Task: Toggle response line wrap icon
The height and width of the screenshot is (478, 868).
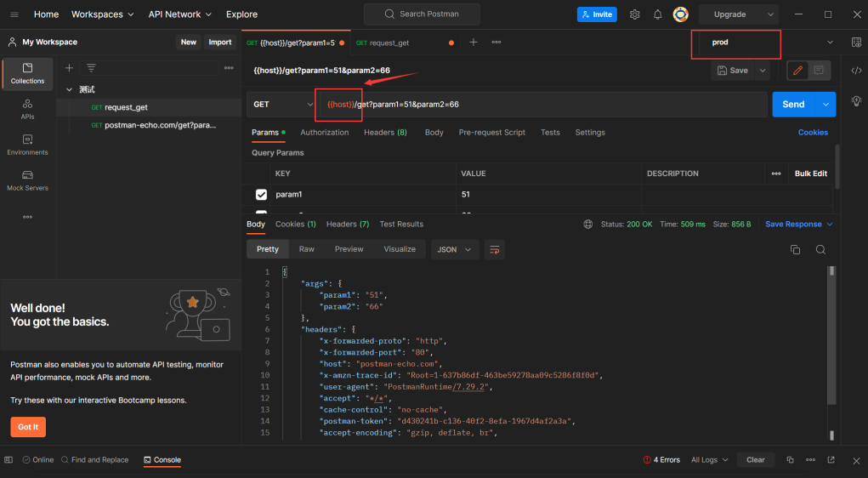Action: click(494, 250)
